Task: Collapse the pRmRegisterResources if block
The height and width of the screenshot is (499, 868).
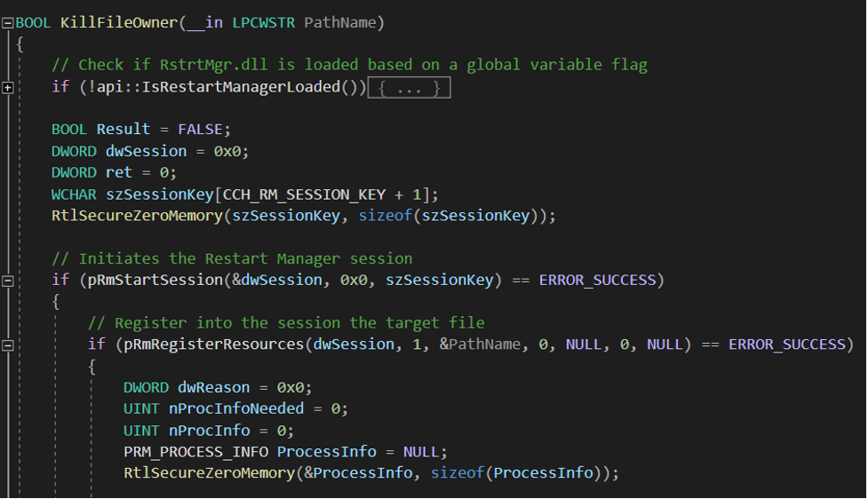Action: 8,345
